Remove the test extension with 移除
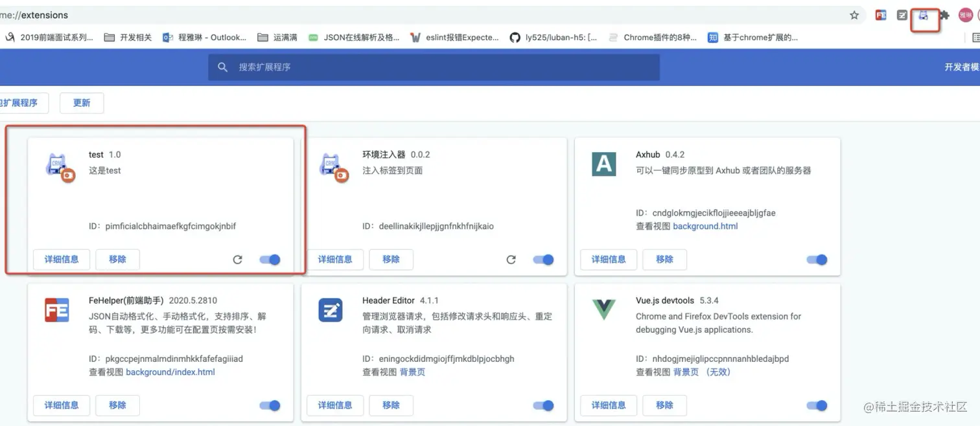 (x=117, y=260)
